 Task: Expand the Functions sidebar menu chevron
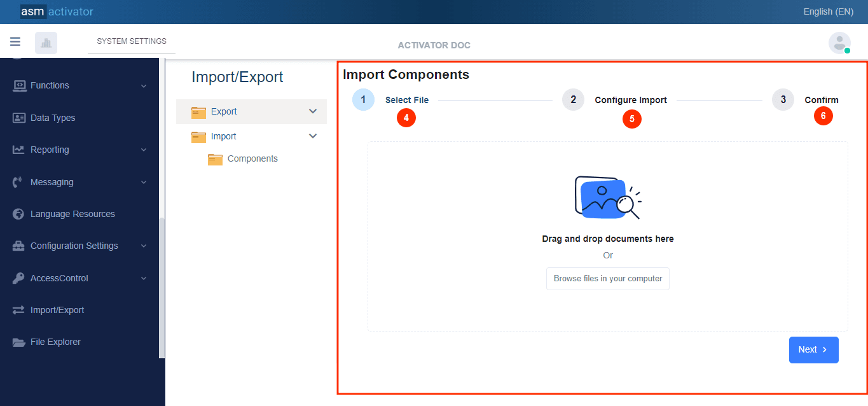(x=144, y=86)
